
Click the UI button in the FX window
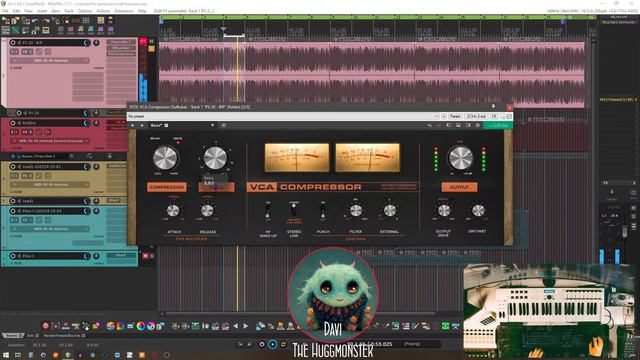(494, 116)
